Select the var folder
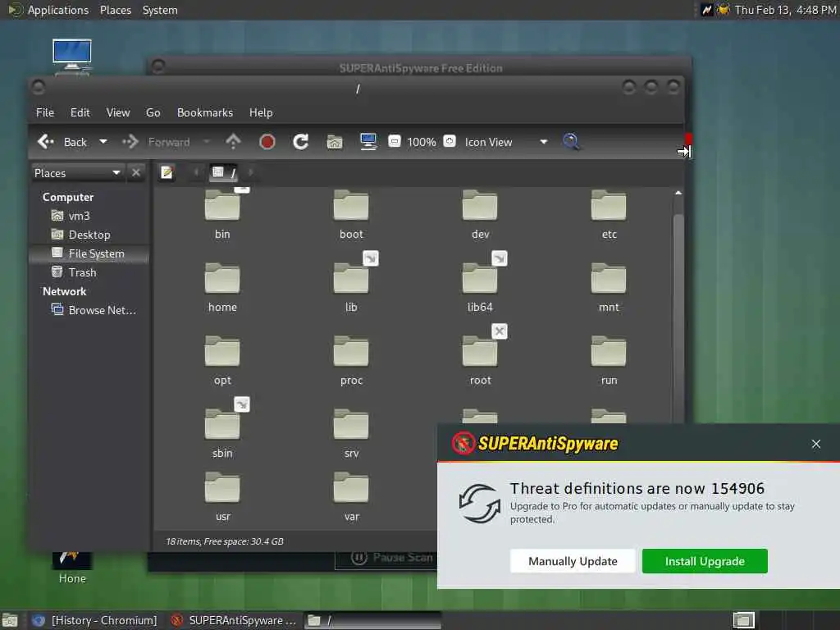The width and height of the screenshot is (840, 630). 351,496
